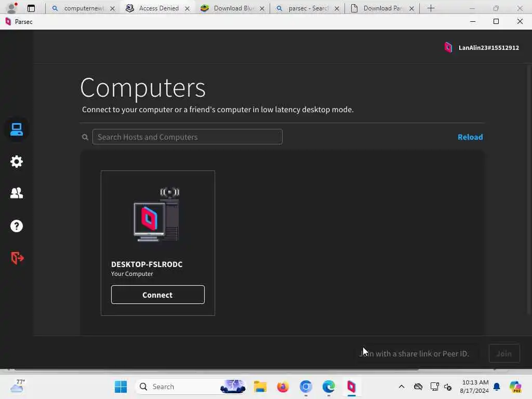Screen dimensions: 532x399
Task: Open Chrome-like browser icon on taskbar
Action: 305,387
